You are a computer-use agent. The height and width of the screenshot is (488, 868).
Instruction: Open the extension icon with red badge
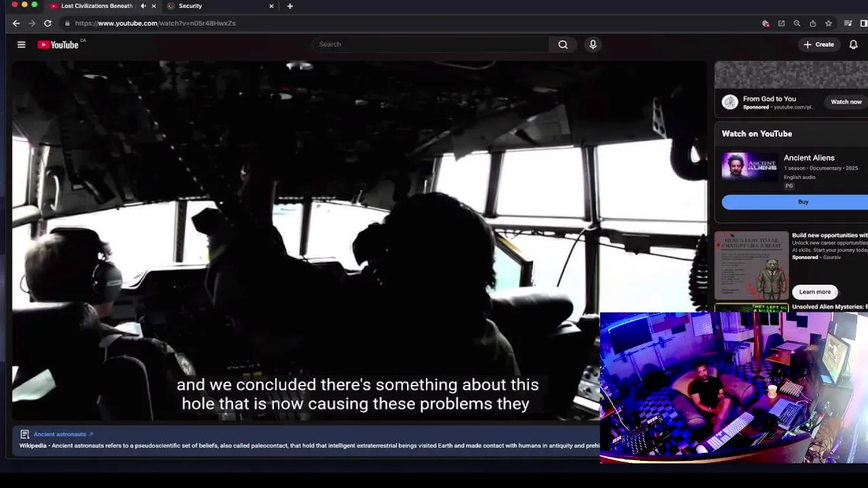(766, 23)
